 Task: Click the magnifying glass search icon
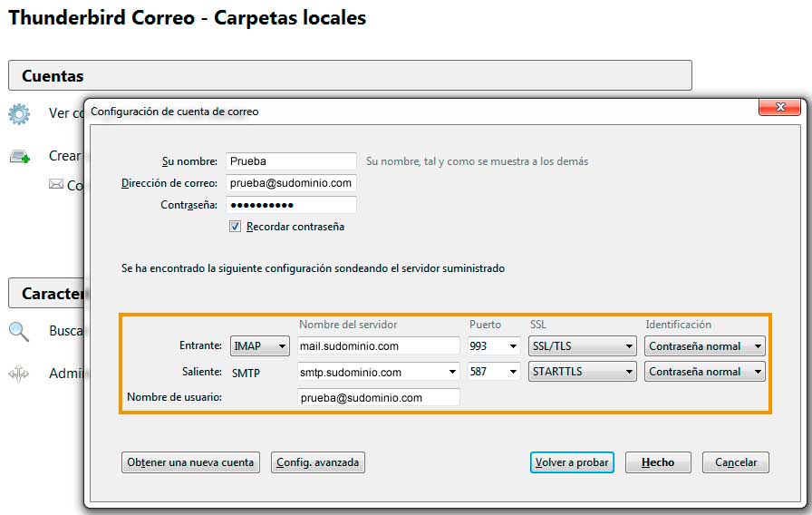(x=19, y=331)
